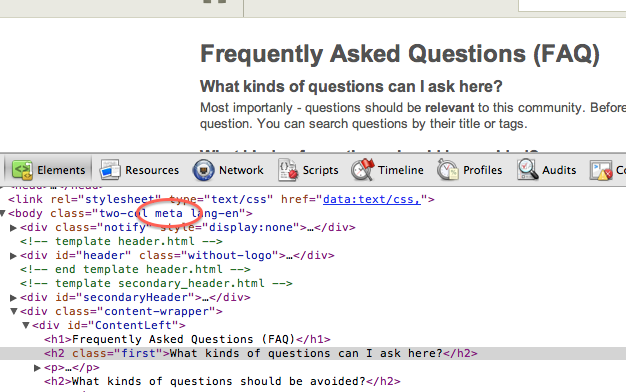Select the body class="two-col meta lang-en" row
The width and height of the screenshot is (626, 392).
tap(130, 213)
